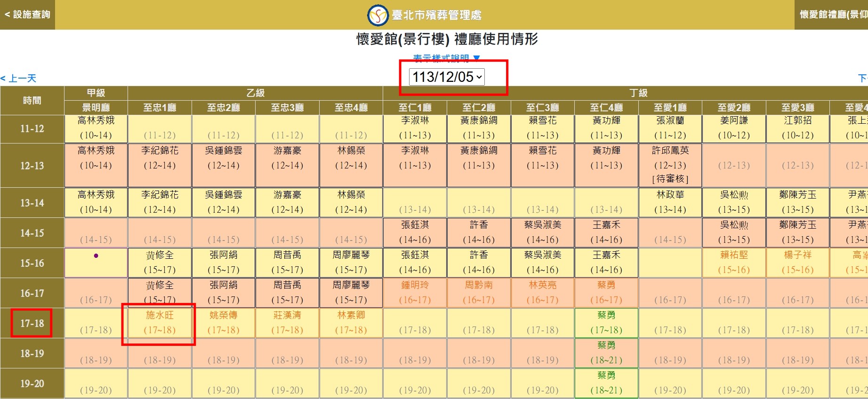Viewport: 868px width, 399px height.
Task: Click 吳鍾錦雲 cell in 13-14 row
Action: pyautogui.click(x=224, y=202)
